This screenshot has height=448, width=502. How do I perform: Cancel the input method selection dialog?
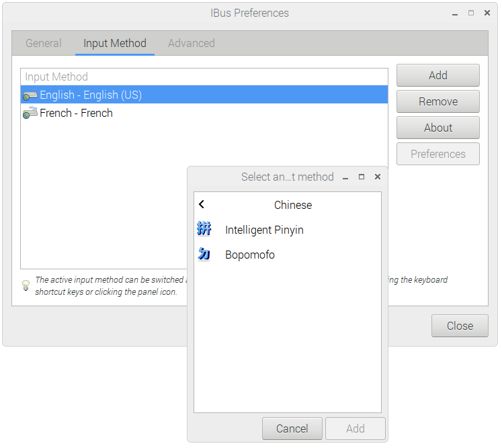pyautogui.click(x=292, y=429)
